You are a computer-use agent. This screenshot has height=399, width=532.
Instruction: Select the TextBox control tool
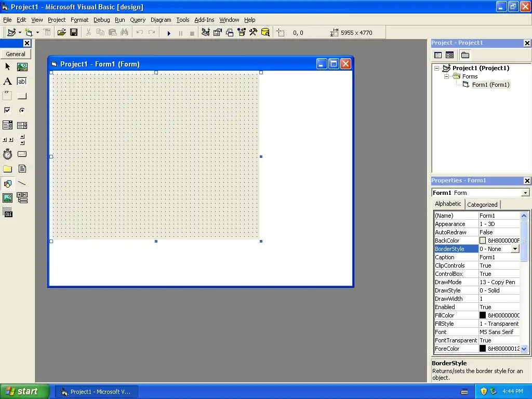[22, 82]
